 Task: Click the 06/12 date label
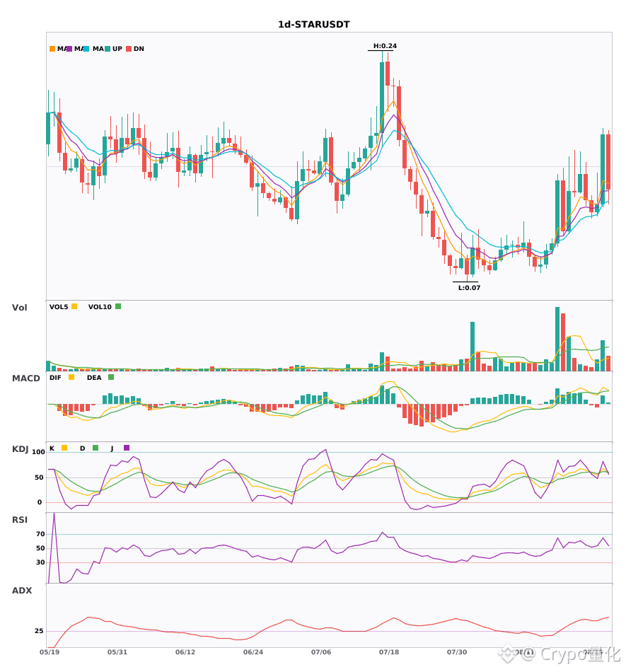[185, 652]
